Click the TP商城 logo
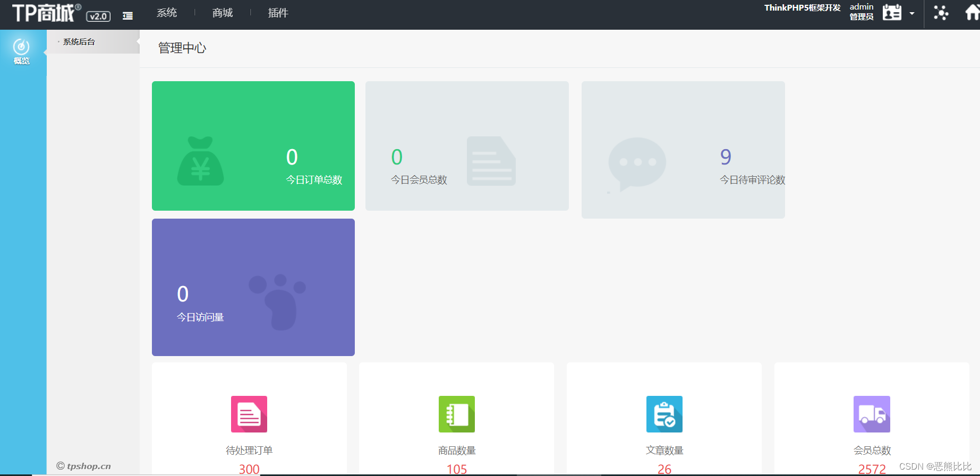980x476 pixels. tap(46, 13)
